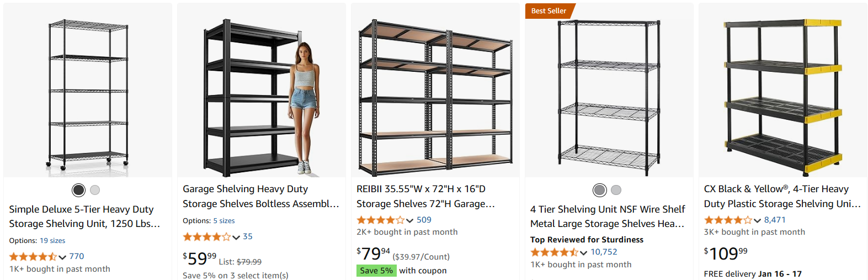The height and width of the screenshot is (280, 868).
Task: Select silver color swatch for Simple Deluxe shelf
Action: pyautogui.click(x=95, y=190)
